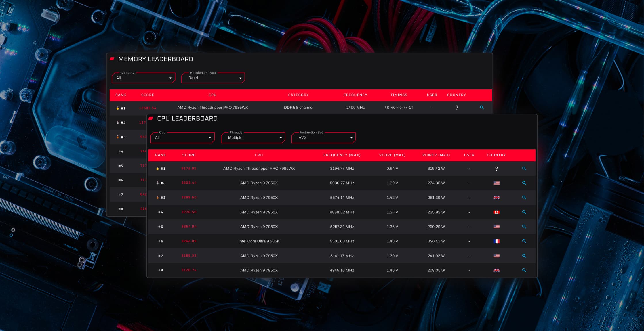Open Intel Core Ultra 9 285K row magnifier
The width and height of the screenshot is (644, 331).
pyautogui.click(x=524, y=241)
